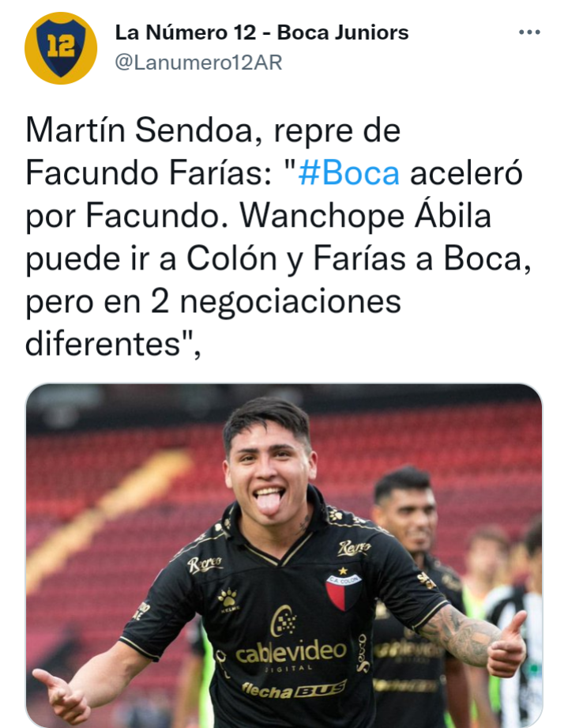
Task: Follow the #Boca hashtag link
Action: pos(348,173)
